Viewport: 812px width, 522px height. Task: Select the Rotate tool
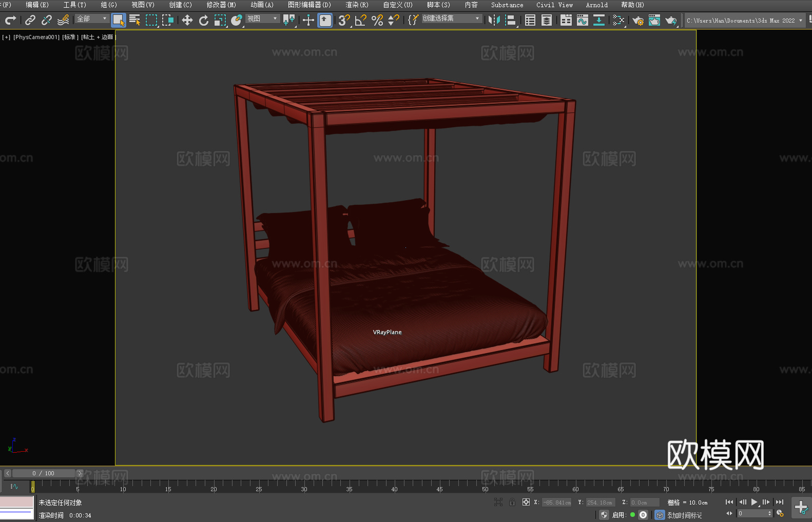coord(204,20)
